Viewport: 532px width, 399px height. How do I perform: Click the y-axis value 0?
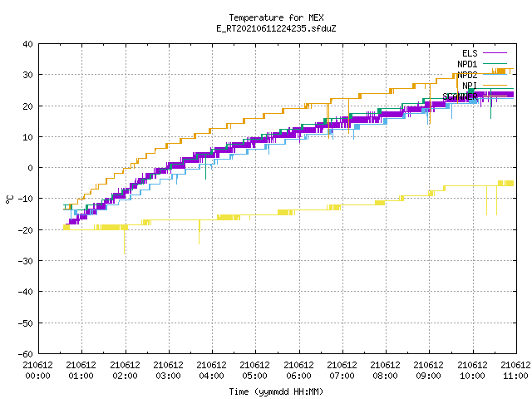31,168
